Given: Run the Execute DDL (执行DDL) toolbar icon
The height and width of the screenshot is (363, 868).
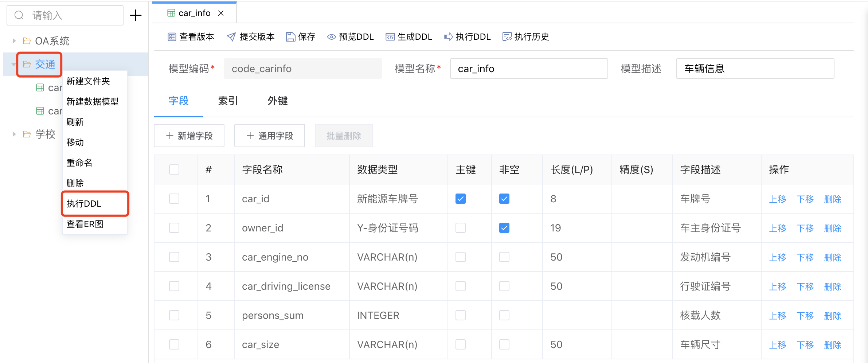Looking at the screenshot, I should 448,37.
